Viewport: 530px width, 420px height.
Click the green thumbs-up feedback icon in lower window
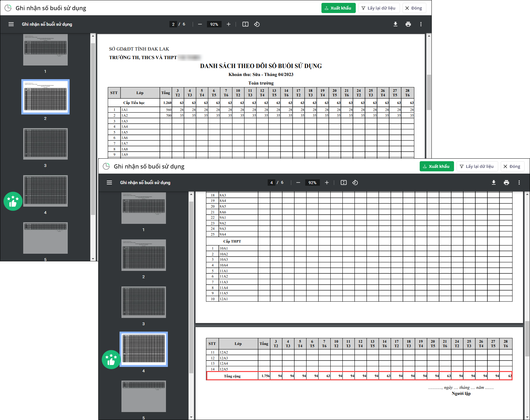pos(111,360)
